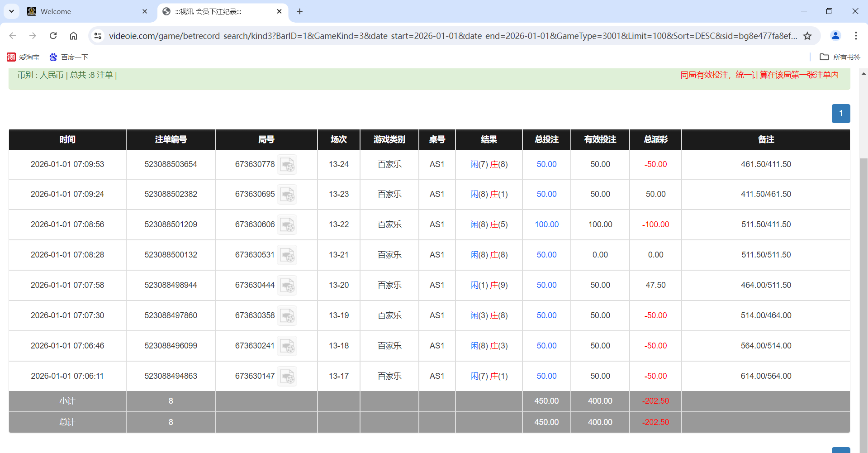
Task: Open video replay for round 673630444
Action: (287, 286)
